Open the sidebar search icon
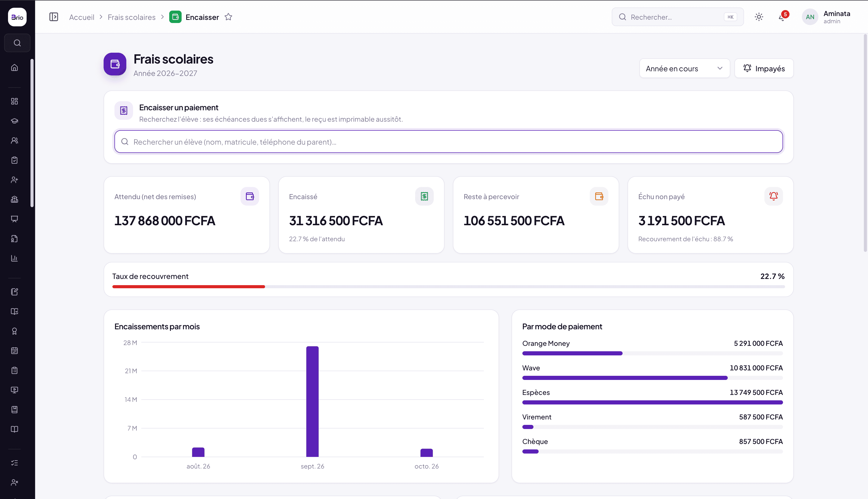The image size is (868, 499). tap(17, 43)
